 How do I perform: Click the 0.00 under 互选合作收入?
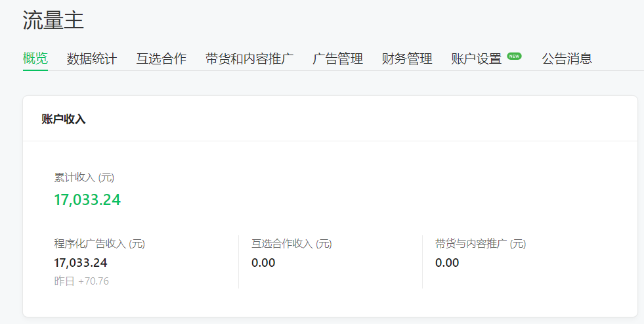(x=263, y=263)
